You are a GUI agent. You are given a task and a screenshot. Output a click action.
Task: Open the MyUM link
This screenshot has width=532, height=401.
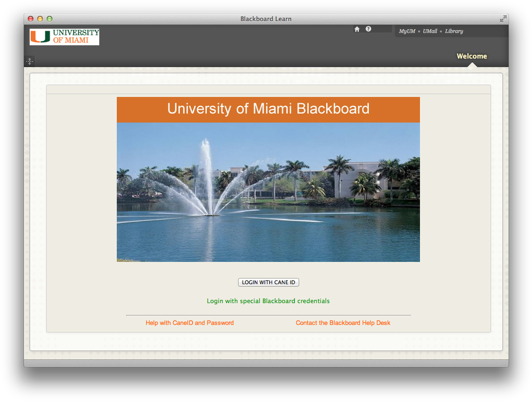(407, 31)
